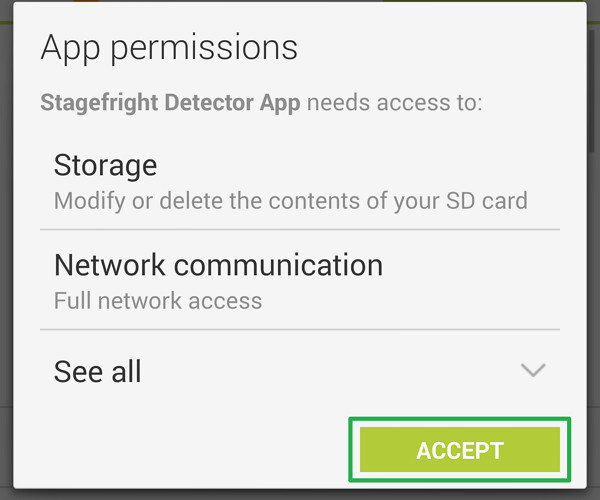Click the bold "Stagefright Detector App" name
The height and width of the screenshot is (500, 600).
[x=170, y=103]
